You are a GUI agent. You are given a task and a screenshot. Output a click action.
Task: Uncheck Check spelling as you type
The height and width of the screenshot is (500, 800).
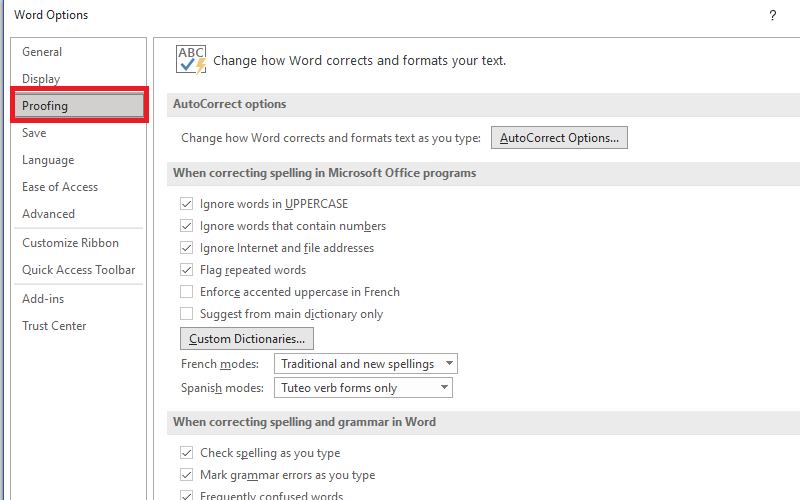[186, 453]
